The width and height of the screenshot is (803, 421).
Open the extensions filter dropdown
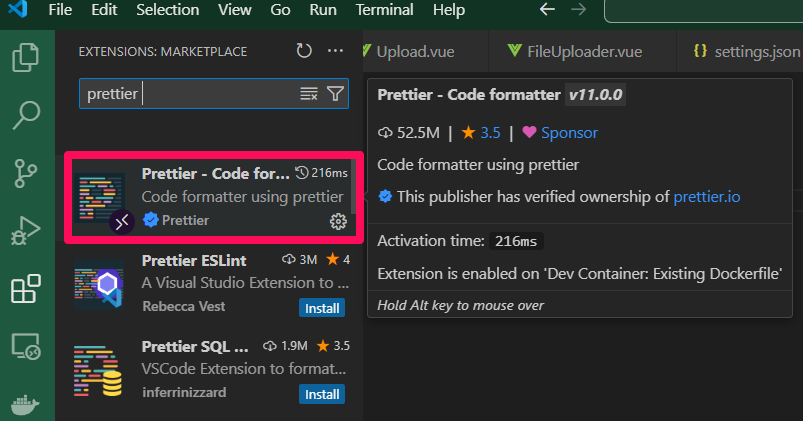(335, 94)
